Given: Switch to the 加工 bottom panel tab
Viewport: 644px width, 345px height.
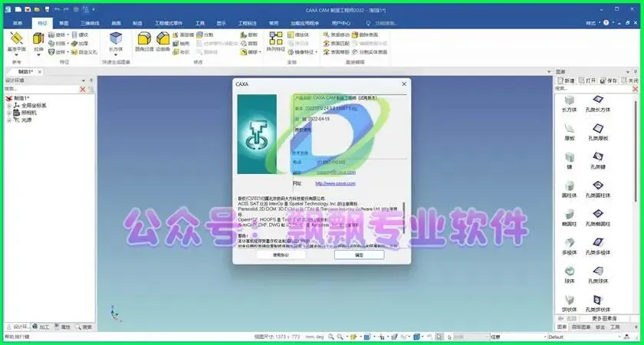Looking at the screenshot, I should 41,327.
